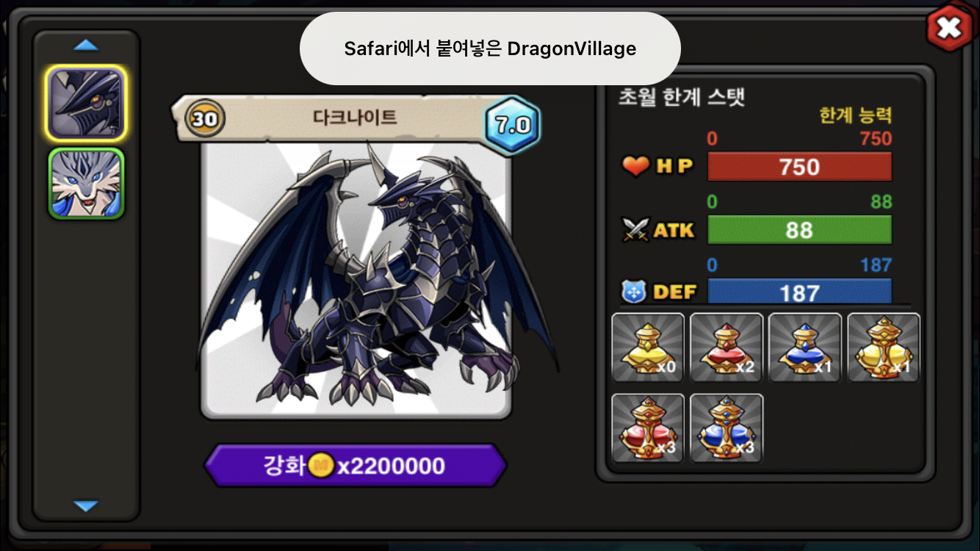
Task: Select the large yellow potion x1
Action: click(x=884, y=347)
